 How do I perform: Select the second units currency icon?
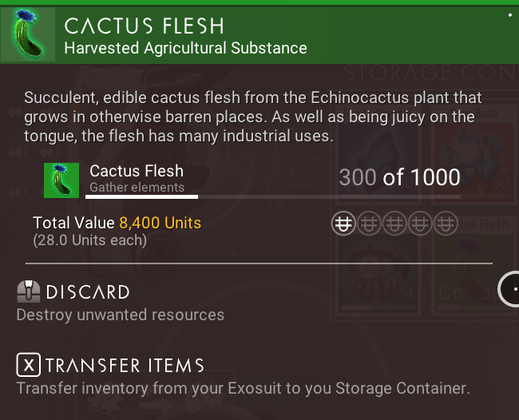point(369,224)
